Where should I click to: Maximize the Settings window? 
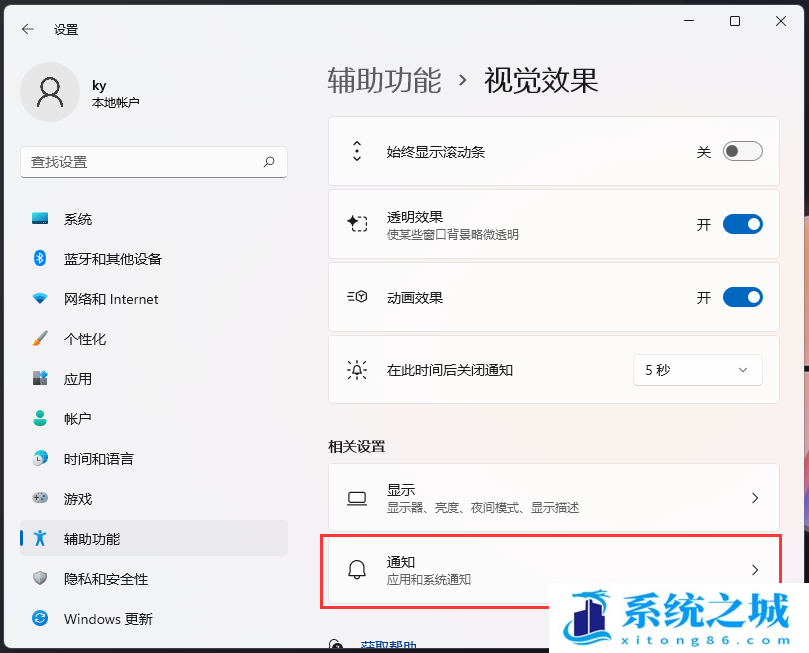(x=735, y=21)
